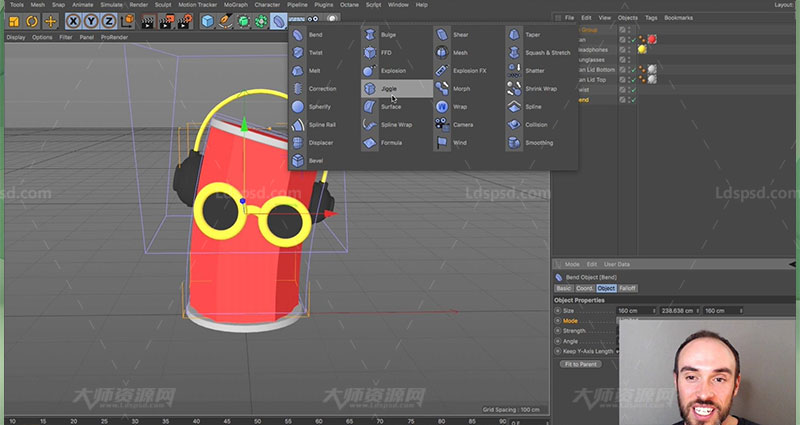
Task: Toggle X axis lock
Action: 73,21
